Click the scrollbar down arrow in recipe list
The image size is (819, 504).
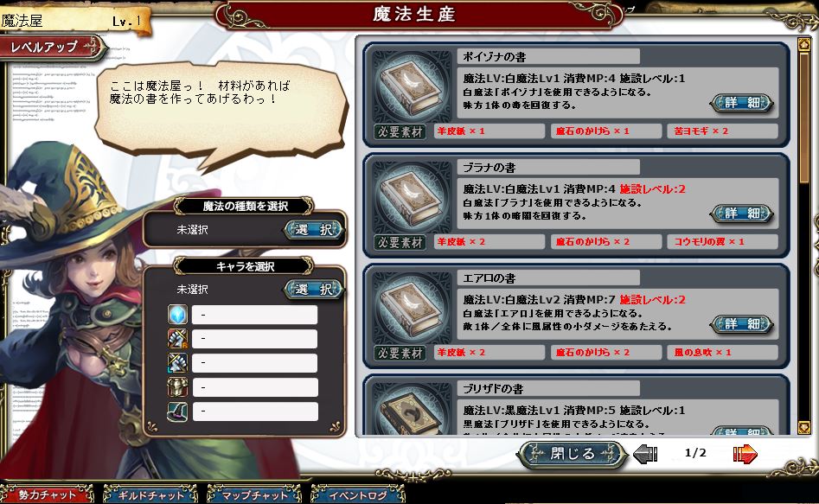pos(804,427)
